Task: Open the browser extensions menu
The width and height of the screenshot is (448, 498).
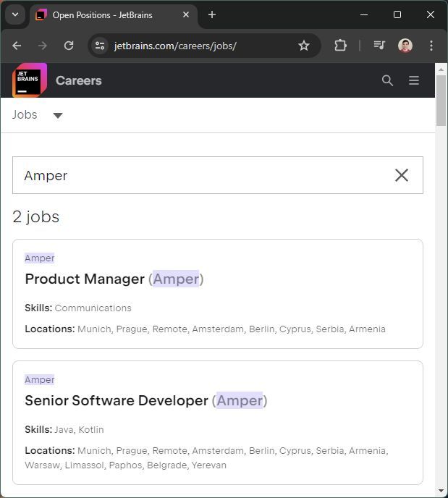Action: [x=340, y=46]
